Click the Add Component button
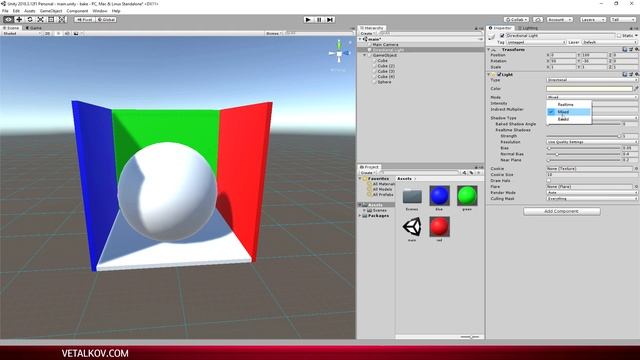This screenshot has width=640, height=360. (562, 211)
